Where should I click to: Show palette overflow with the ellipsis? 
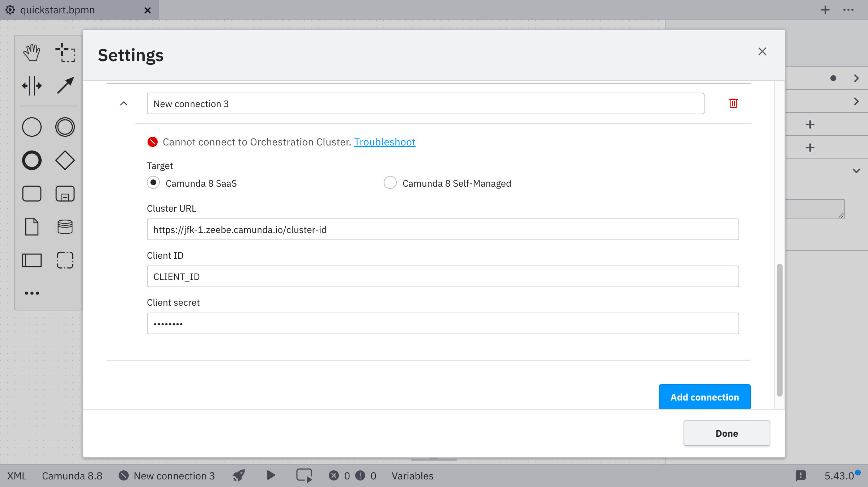31,293
